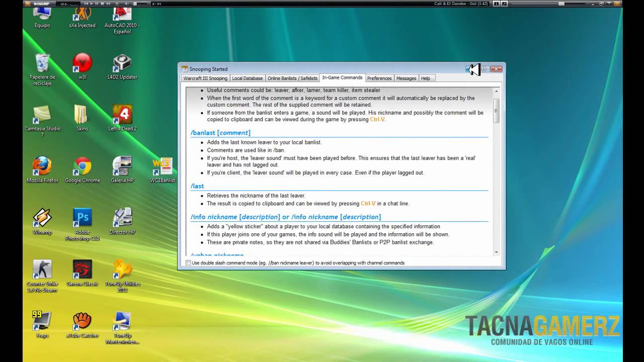Open Galeria HP shortcut
This screenshot has width=644, height=362.
point(122,170)
